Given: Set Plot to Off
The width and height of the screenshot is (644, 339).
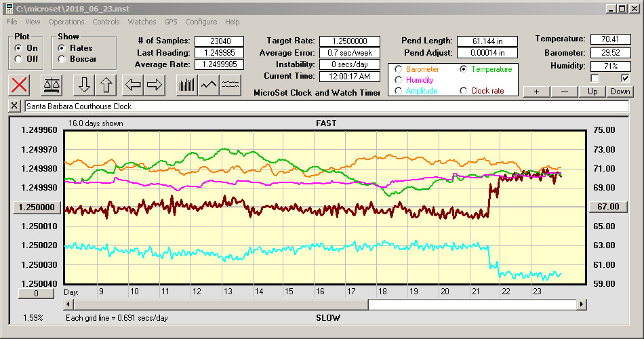Looking at the screenshot, I should (18, 59).
